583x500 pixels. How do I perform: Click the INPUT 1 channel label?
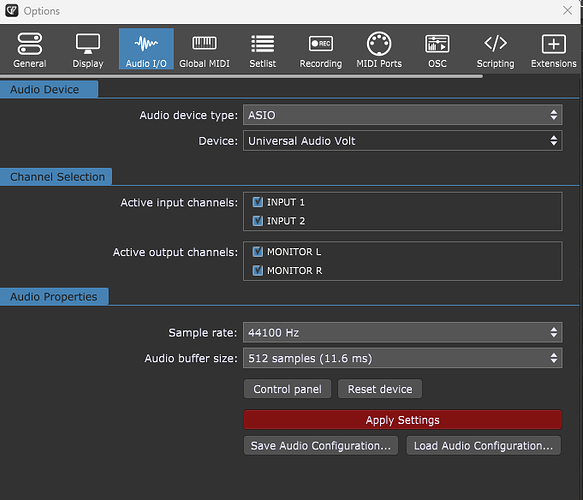coord(286,202)
